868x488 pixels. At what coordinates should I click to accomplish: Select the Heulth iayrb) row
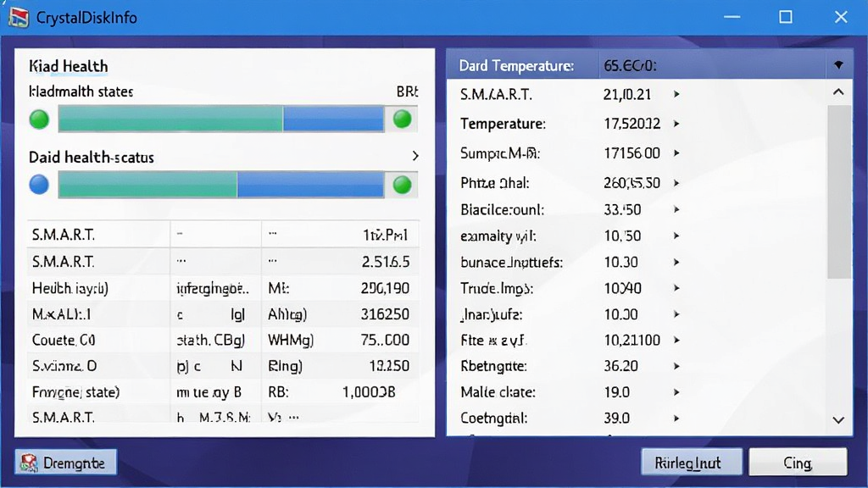pos(223,288)
